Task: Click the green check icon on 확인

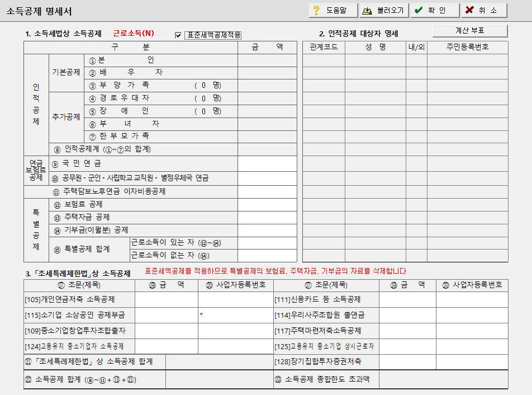Action: click(x=419, y=10)
